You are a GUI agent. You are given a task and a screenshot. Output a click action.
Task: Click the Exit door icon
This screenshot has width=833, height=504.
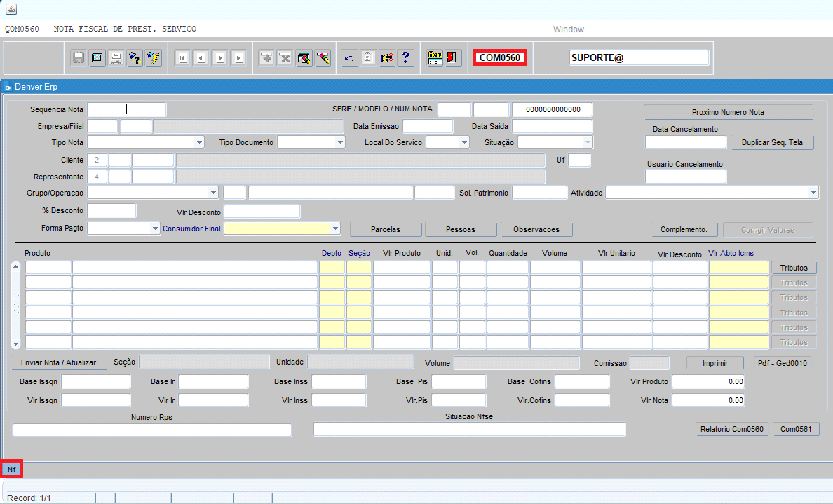(453, 57)
